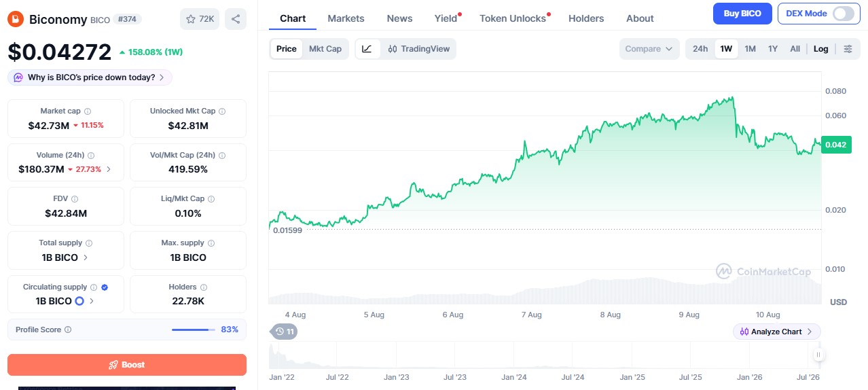The height and width of the screenshot is (390, 868).
Task: Click info icon next to Market cap
Action: click(88, 111)
